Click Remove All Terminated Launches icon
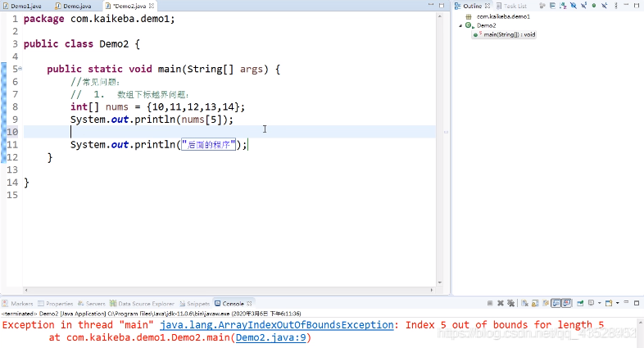Viewport: 644px width, 348px height. tap(511, 303)
